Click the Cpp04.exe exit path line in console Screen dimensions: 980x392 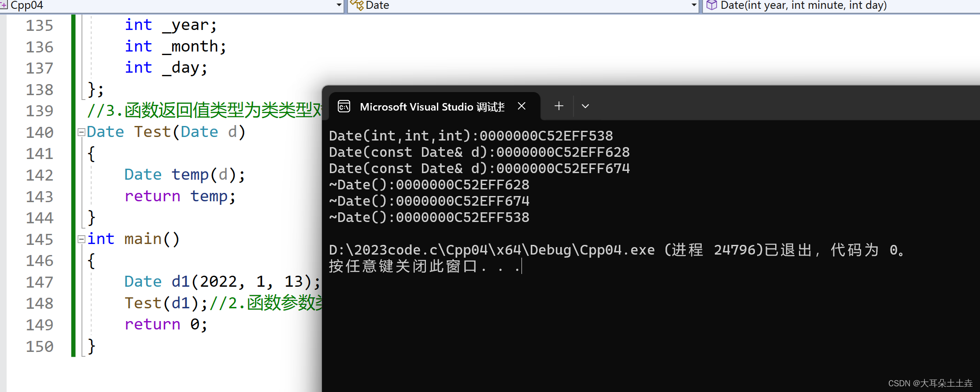617,250
